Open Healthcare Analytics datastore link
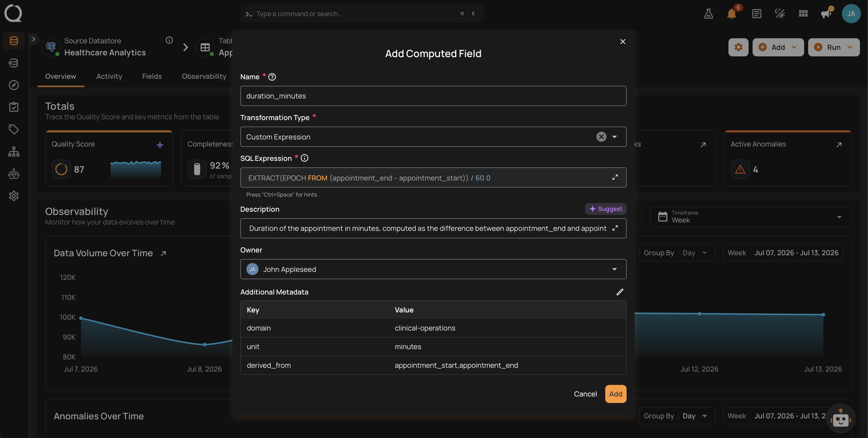The height and width of the screenshot is (438, 868). point(105,53)
